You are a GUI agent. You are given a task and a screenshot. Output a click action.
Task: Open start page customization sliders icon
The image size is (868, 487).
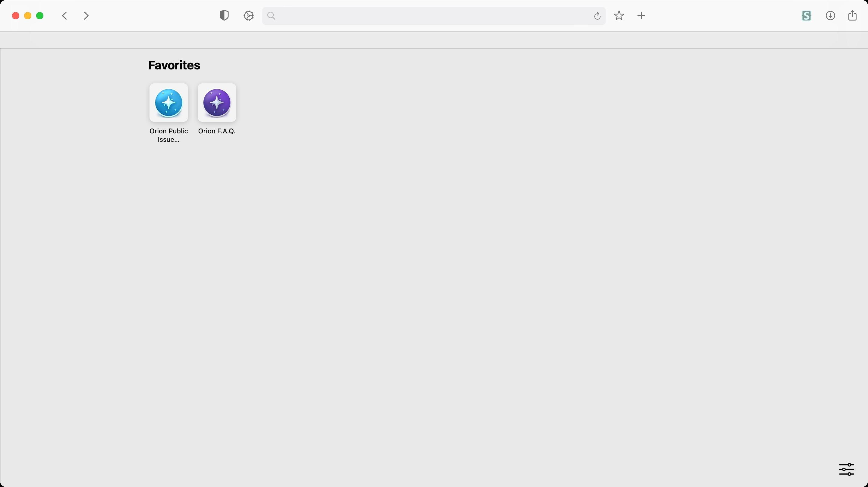coord(846,469)
